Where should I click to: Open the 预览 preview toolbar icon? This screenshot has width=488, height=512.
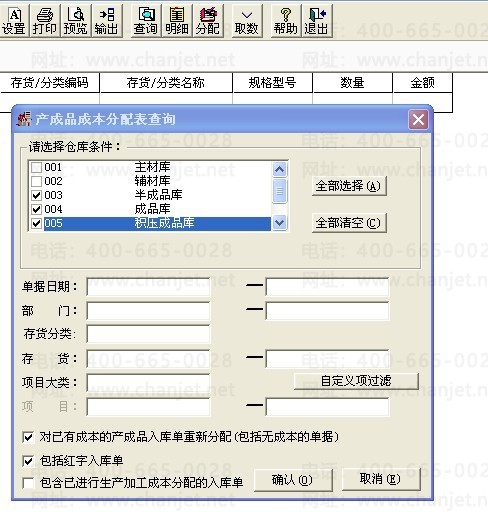click(x=76, y=21)
